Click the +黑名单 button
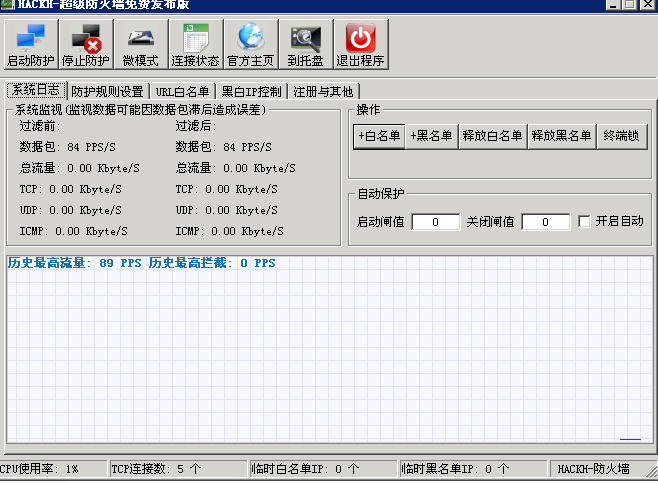Image resolution: width=658 pixels, height=483 pixels. [x=431, y=136]
